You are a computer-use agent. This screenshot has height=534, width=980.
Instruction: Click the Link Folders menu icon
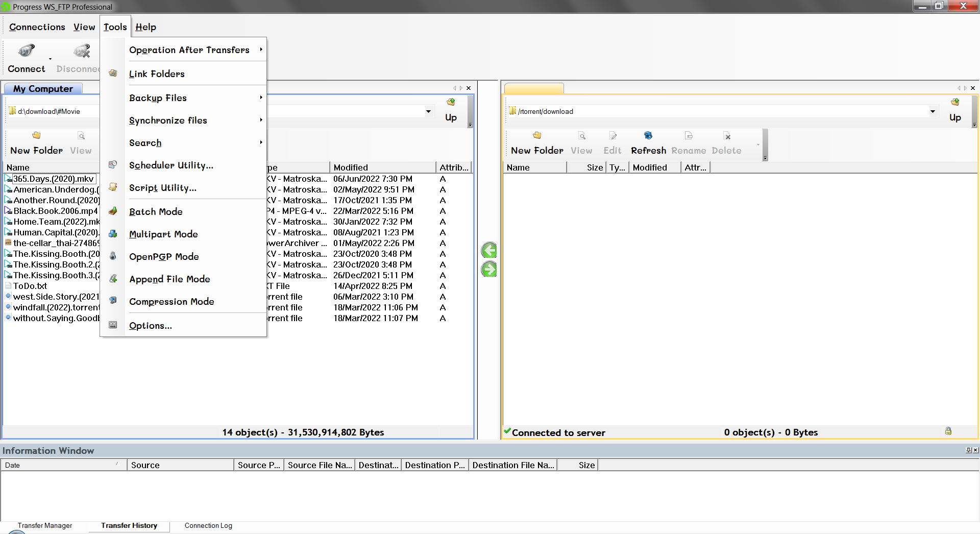(x=113, y=74)
